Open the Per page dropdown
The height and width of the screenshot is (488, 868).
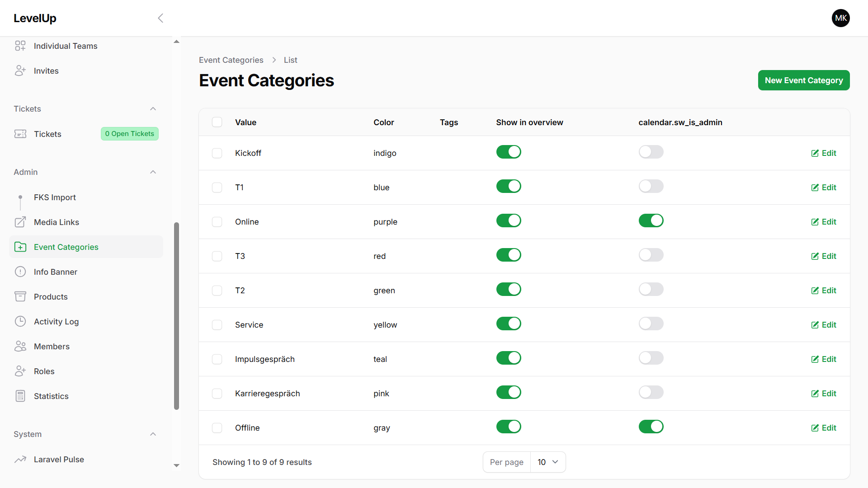[547, 462]
